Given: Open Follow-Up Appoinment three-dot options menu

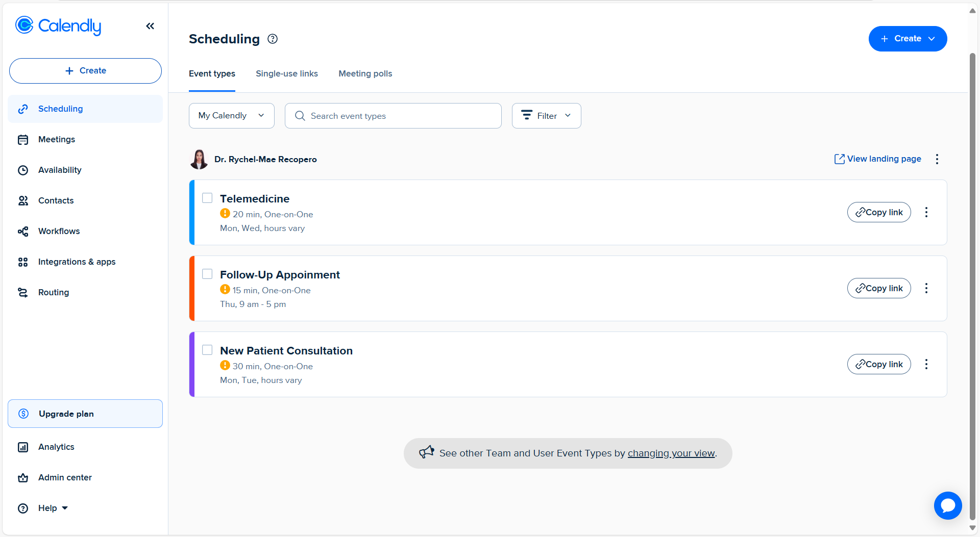Looking at the screenshot, I should pyautogui.click(x=926, y=288).
